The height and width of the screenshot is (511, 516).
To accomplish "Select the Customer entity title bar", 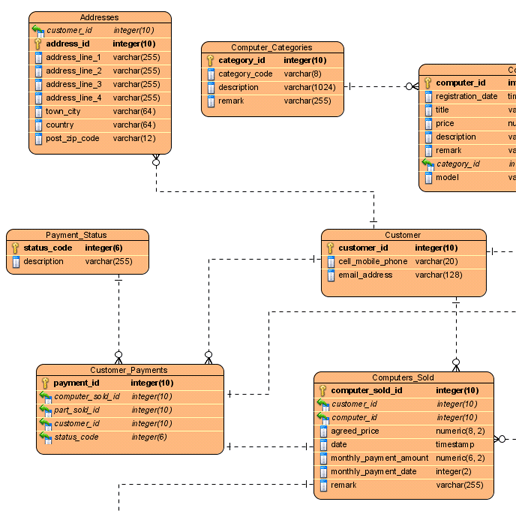I will pyautogui.click(x=403, y=235).
